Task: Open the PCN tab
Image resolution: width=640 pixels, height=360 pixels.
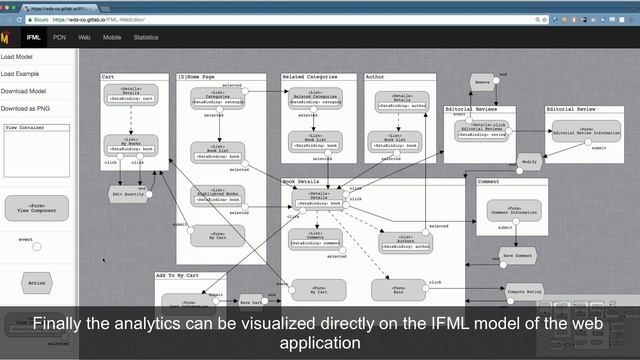Action: coord(59,37)
